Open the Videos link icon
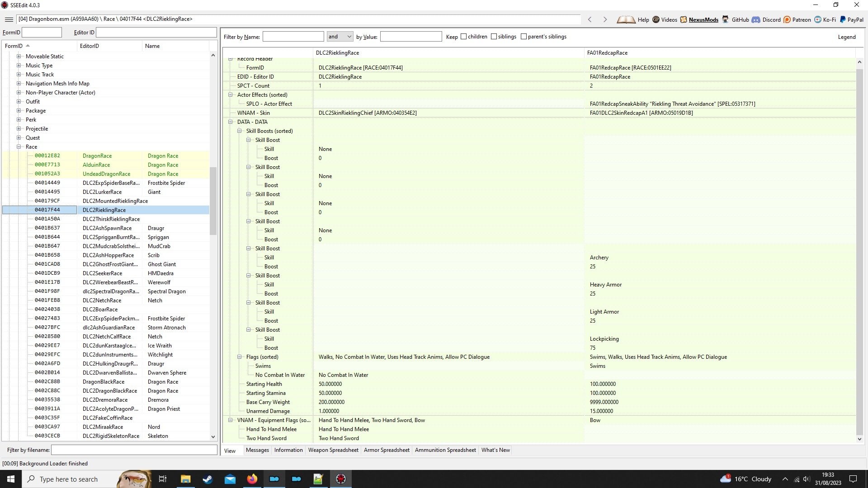This screenshot has height=488, width=868. pyautogui.click(x=656, y=19)
